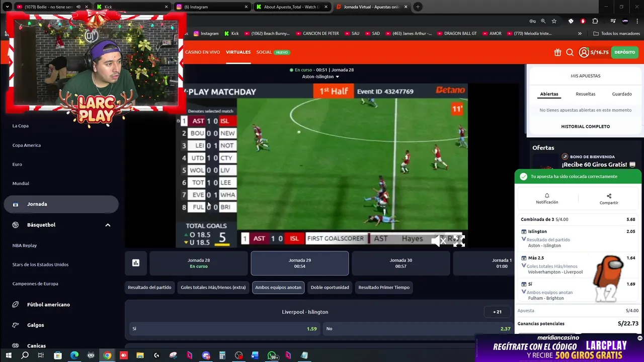Open the saved passwords key icon

(x=532, y=21)
